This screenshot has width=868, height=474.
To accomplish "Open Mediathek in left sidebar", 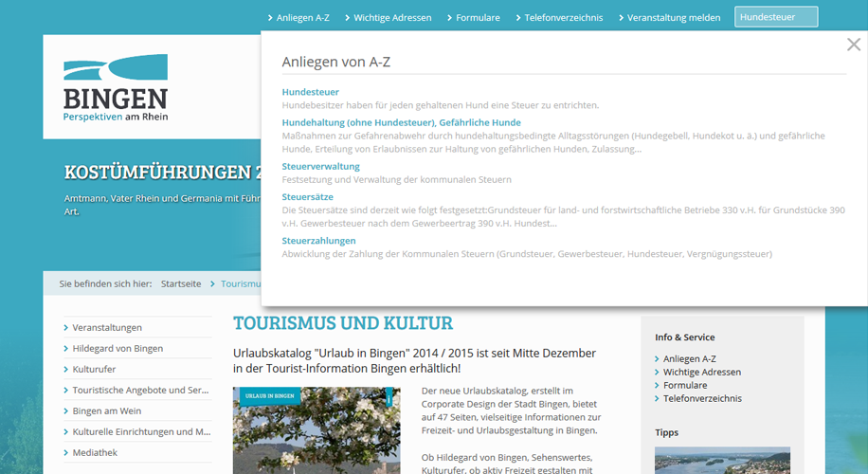I will point(95,452).
